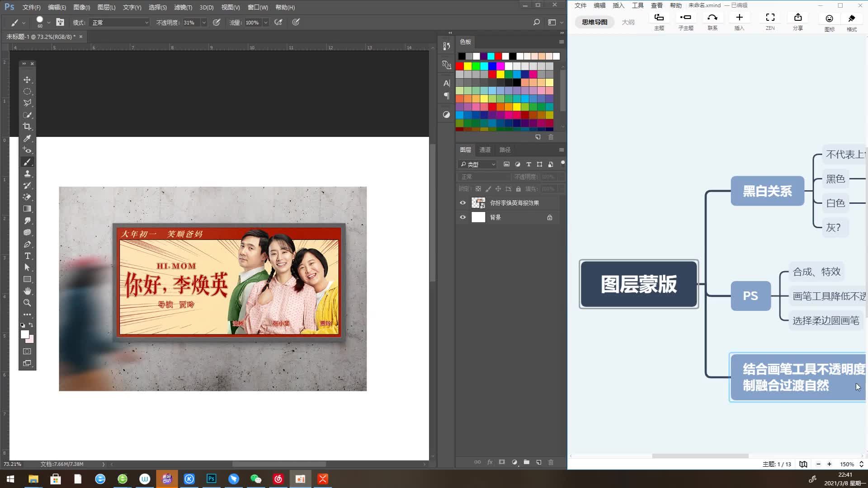Open the Photoshop 图像(I) menu

(x=81, y=7)
